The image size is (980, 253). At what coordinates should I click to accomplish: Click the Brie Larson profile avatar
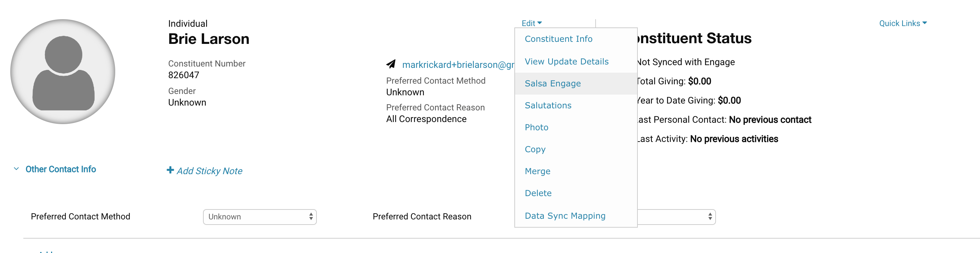tap(63, 72)
